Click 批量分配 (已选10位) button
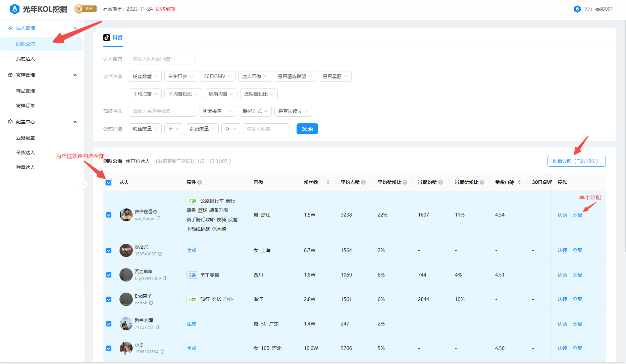 [576, 161]
